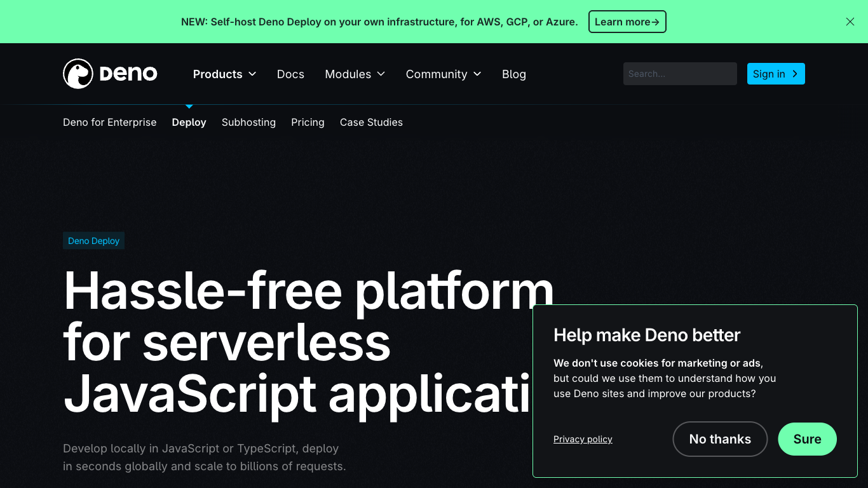Open the Subhosting sub-navigation tab
The width and height of the screenshot is (868, 488).
pos(248,122)
